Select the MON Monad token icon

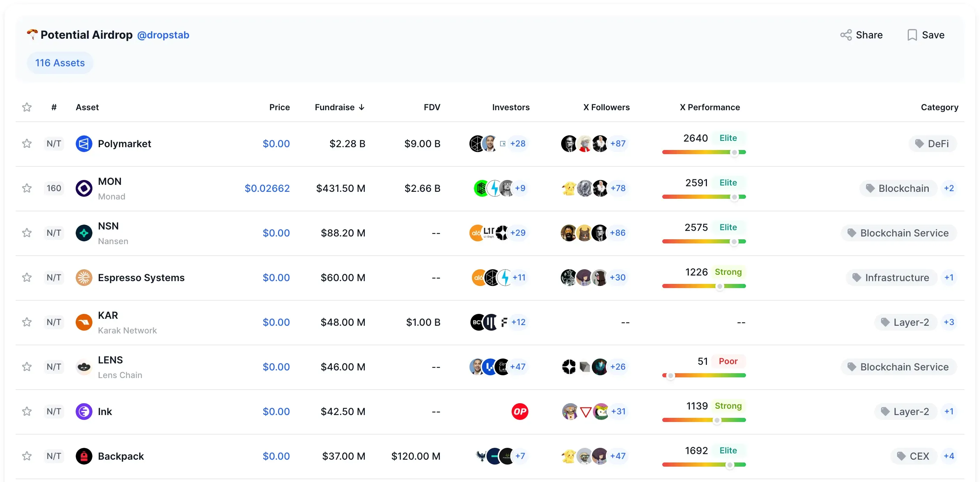click(84, 188)
